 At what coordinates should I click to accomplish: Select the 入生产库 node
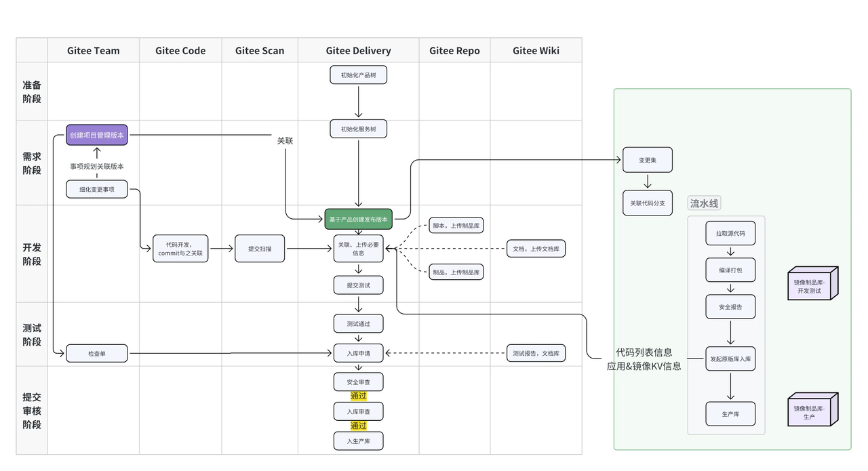358,441
